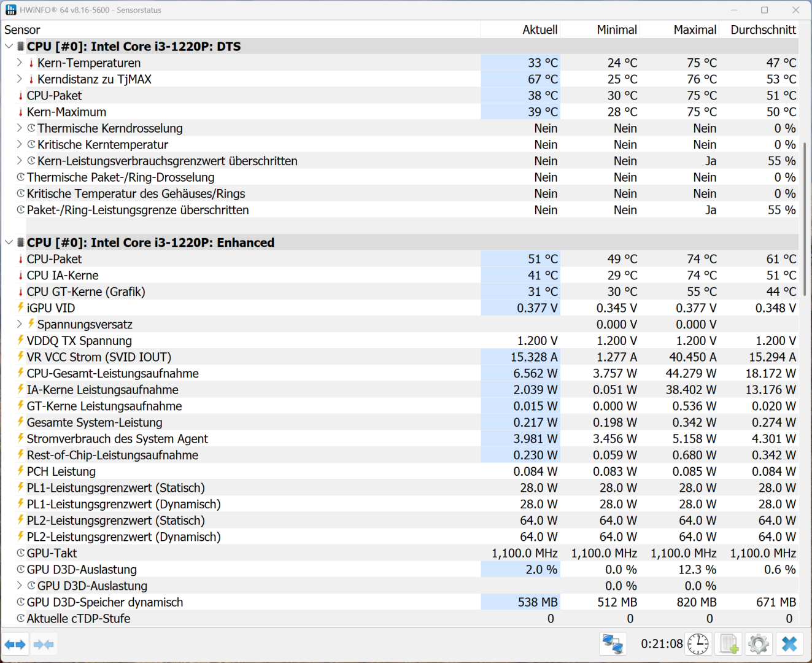
Task: Click thermometer icon of CPU IA-Kerne row
Action: 21,275
